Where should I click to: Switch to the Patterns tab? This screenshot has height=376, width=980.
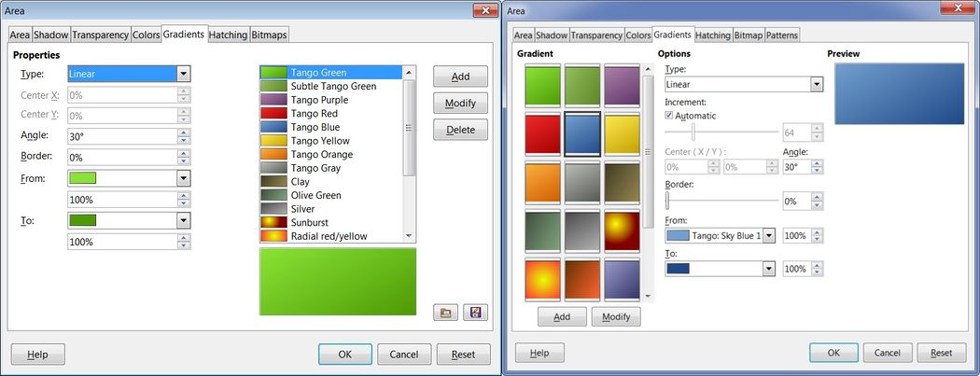782,35
